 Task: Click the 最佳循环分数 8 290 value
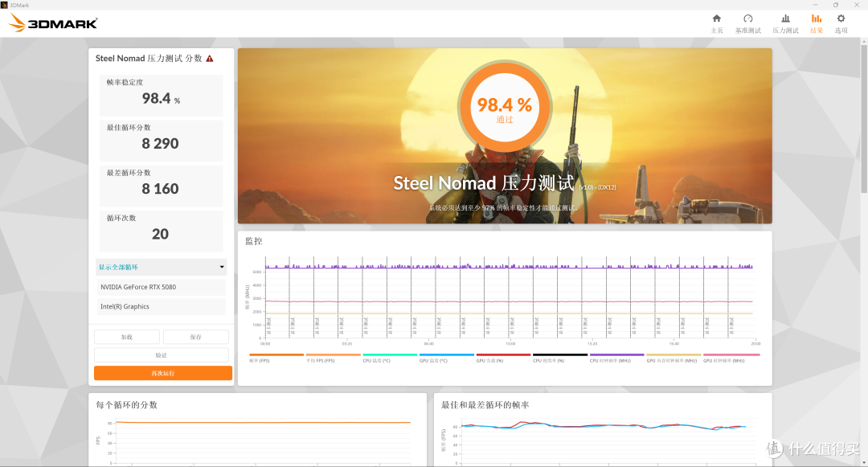coord(160,144)
